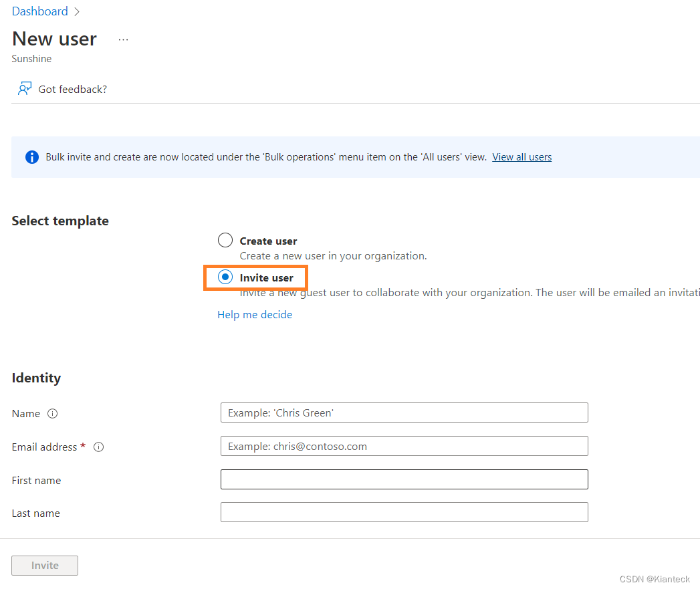Click the ellipsis next to New user title

pyautogui.click(x=123, y=39)
